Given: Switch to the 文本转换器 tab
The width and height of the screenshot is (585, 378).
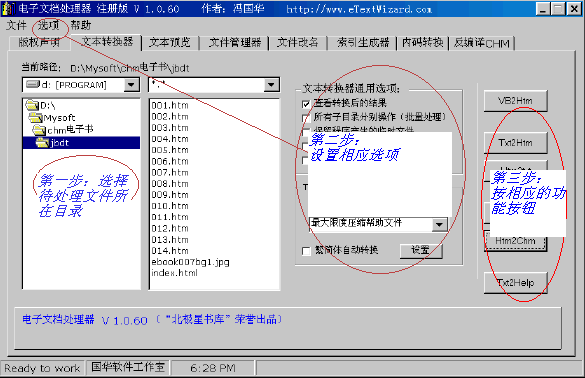Looking at the screenshot, I should [107, 41].
